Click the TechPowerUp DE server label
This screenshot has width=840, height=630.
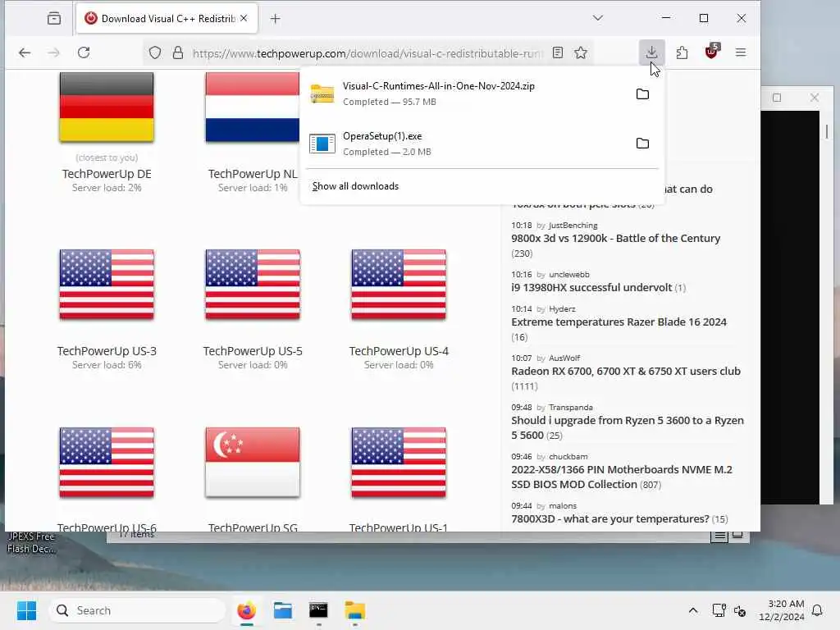(x=107, y=174)
